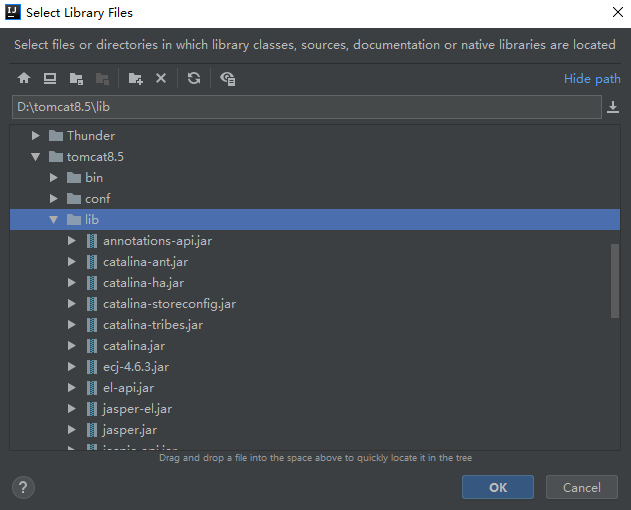This screenshot has height=510, width=631.
Task: Expand ecj-4.6.3.jar arrow
Action: pos(72,366)
